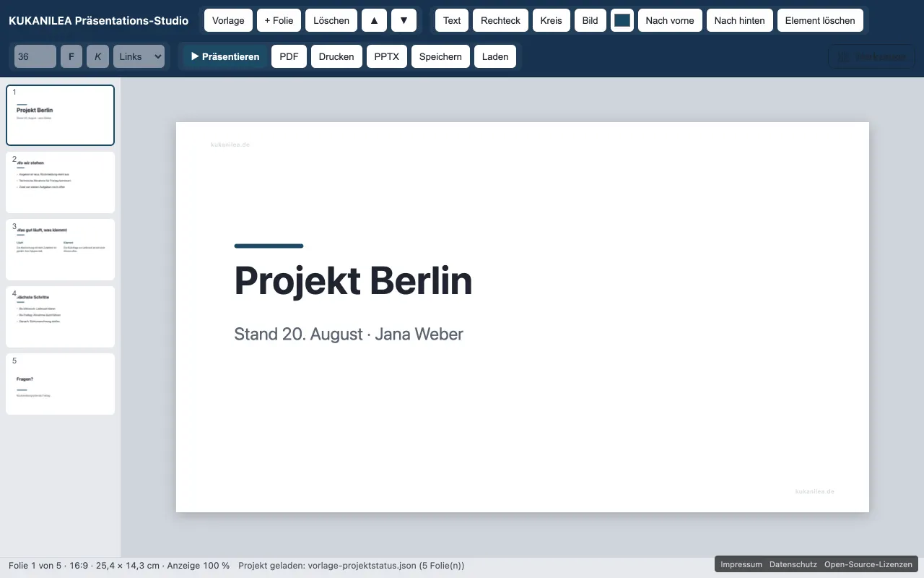Insert a Text element
The width and height of the screenshot is (924, 578).
tap(452, 20)
